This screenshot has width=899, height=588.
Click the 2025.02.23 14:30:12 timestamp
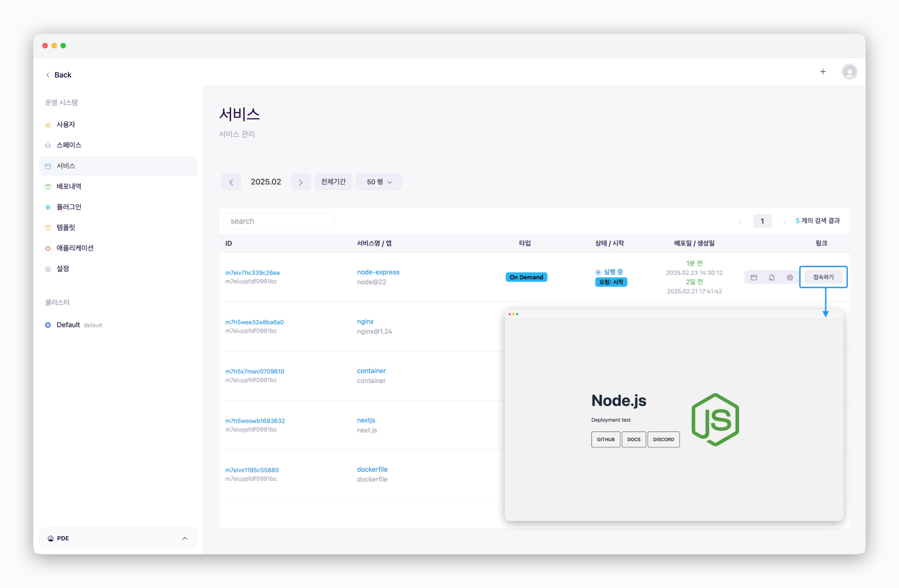[694, 273]
